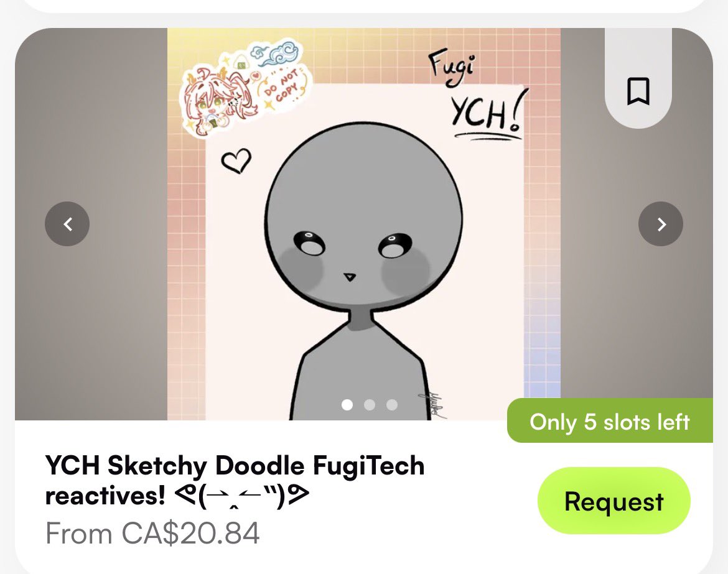The width and height of the screenshot is (728, 574).
Task: Open the YCH Sketchy Doodle FugiTech title
Action: click(235, 466)
